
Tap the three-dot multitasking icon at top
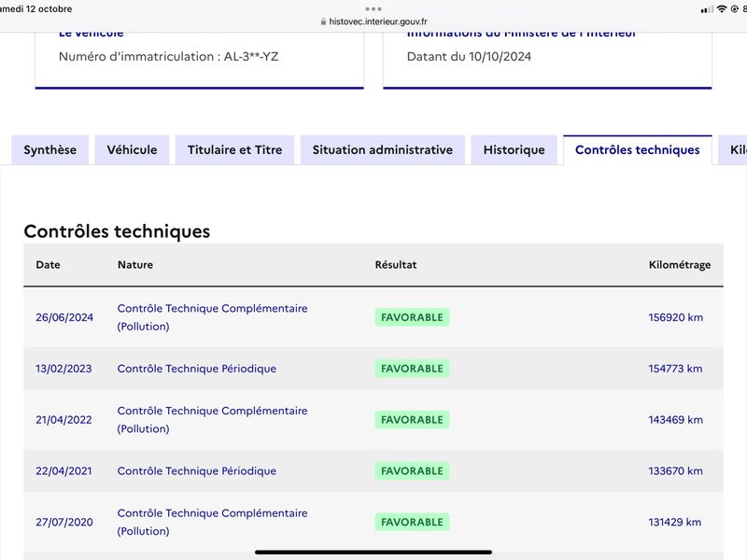click(373, 8)
